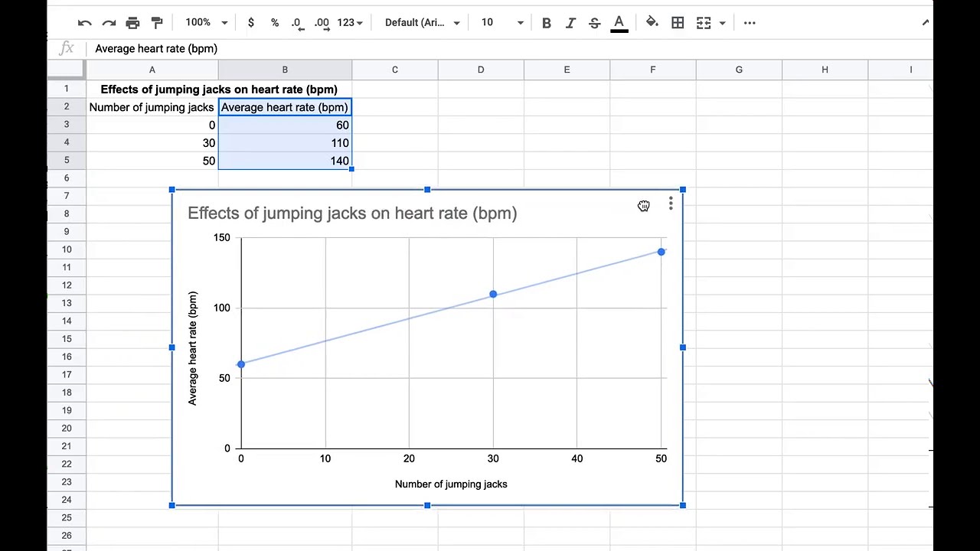Viewport: 980px width, 551px height.
Task: Open the fill color bucket
Action: coord(652,23)
